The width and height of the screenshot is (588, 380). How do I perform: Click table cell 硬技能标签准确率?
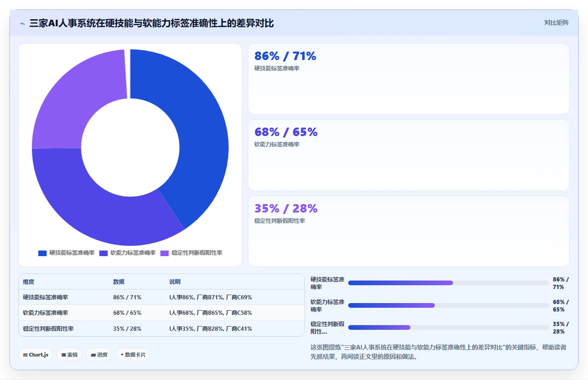pos(45,297)
